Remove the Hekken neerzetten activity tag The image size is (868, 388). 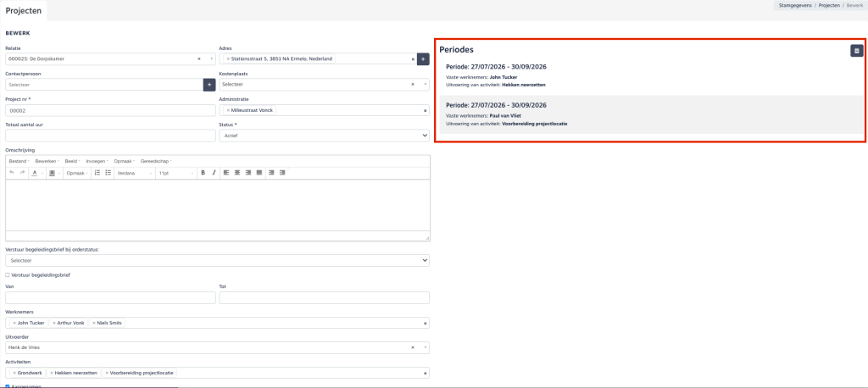coord(51,373)
